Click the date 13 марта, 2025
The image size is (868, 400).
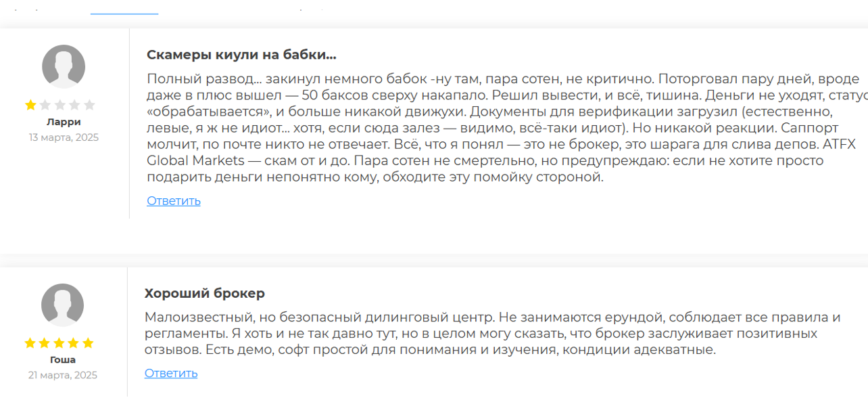(x=64, y=137)
